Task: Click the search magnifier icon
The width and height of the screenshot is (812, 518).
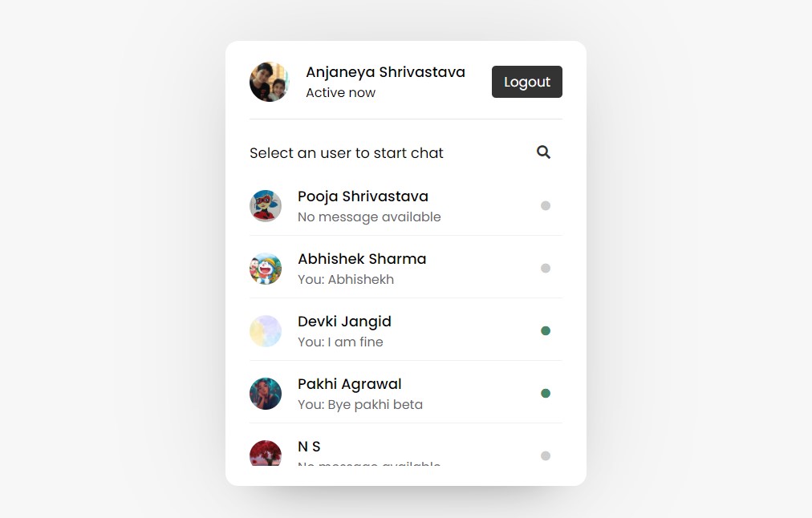Action: click(543, 152)
